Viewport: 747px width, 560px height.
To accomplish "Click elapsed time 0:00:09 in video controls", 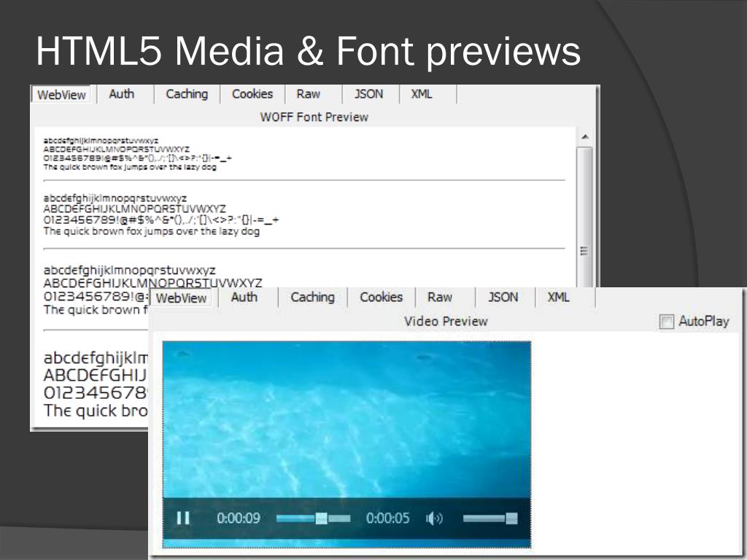I will (x=239, y=518).
